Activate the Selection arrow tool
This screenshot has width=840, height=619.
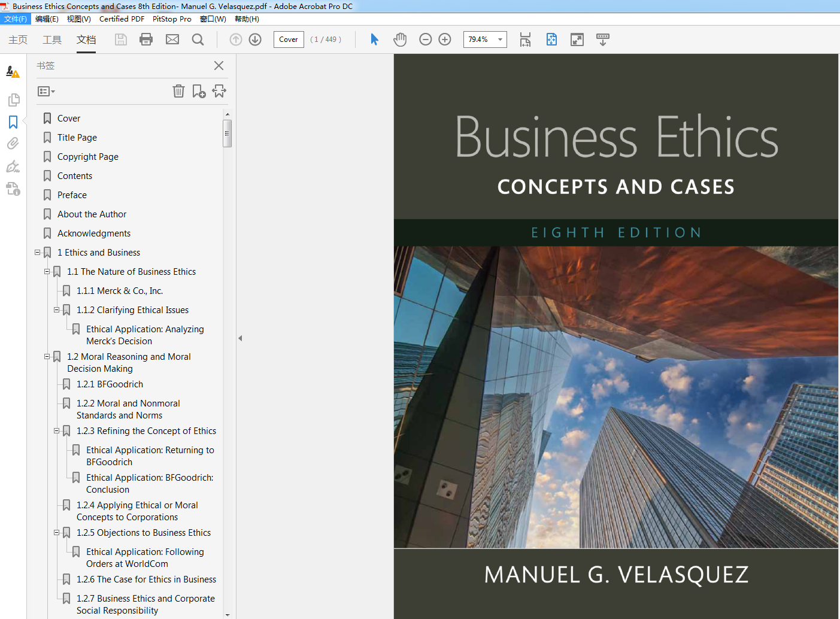tap(374, 40)
